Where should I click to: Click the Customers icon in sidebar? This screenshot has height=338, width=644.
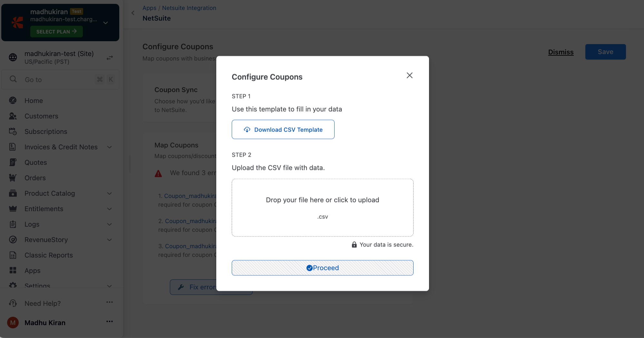[x=13, y=116]
